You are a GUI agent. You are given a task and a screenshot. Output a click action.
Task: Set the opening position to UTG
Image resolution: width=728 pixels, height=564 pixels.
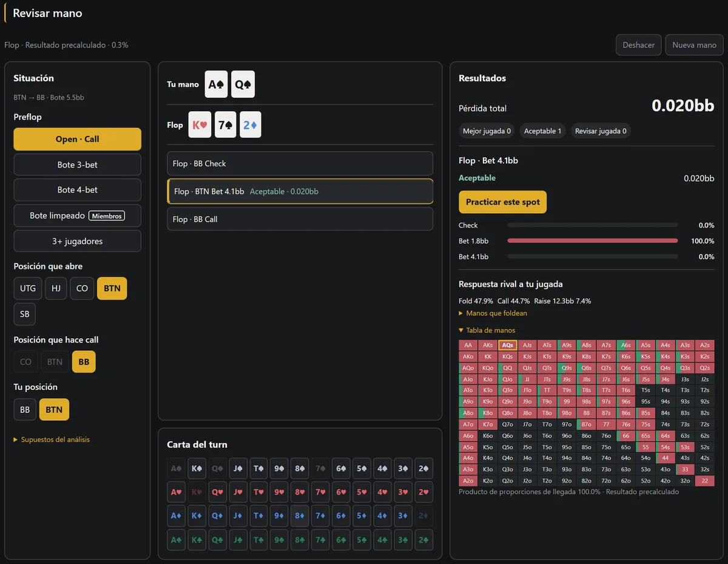point(28,288)
